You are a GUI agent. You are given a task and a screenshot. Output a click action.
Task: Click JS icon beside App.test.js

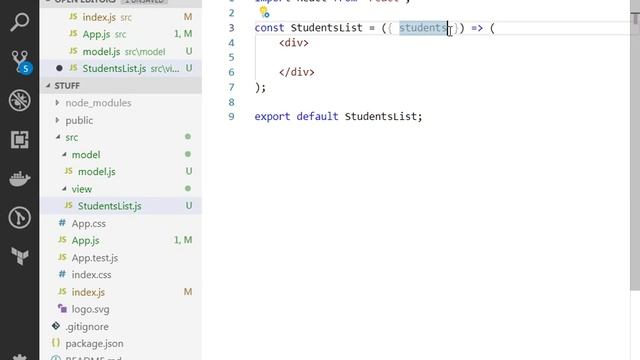pos(62,257)
